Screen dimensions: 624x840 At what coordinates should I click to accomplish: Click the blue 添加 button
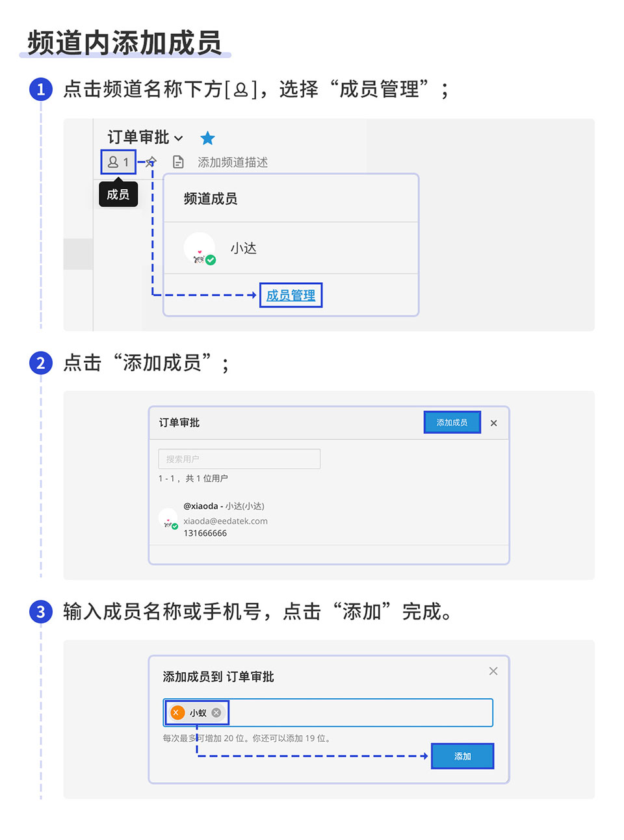click(463, 756)
